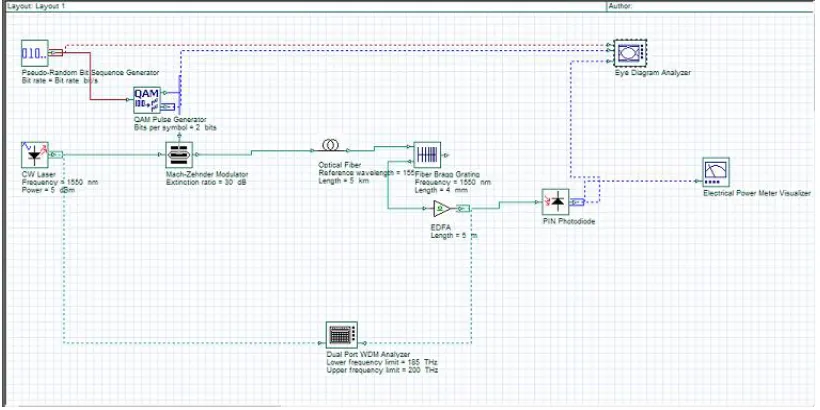
Task: Select the Pseudo-Random Bit Sequence Generator icon
Action: 35,53
